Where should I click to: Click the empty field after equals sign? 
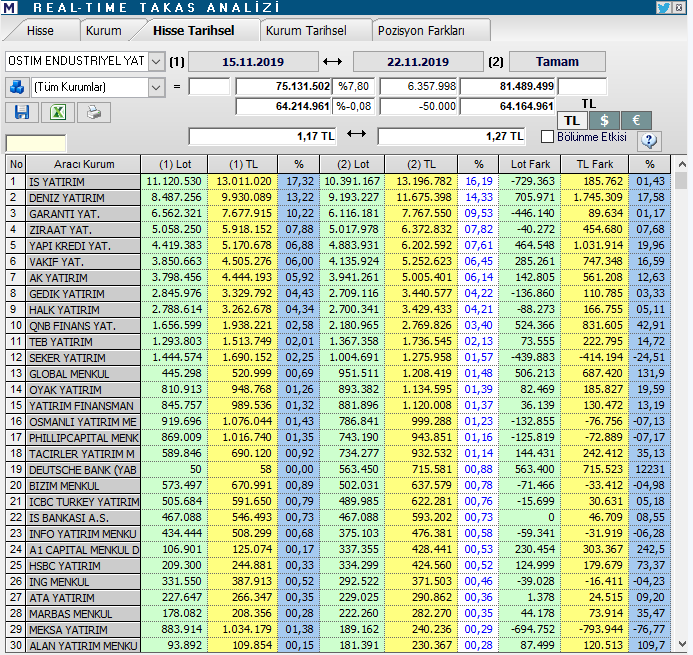click(x=209, y=86)
